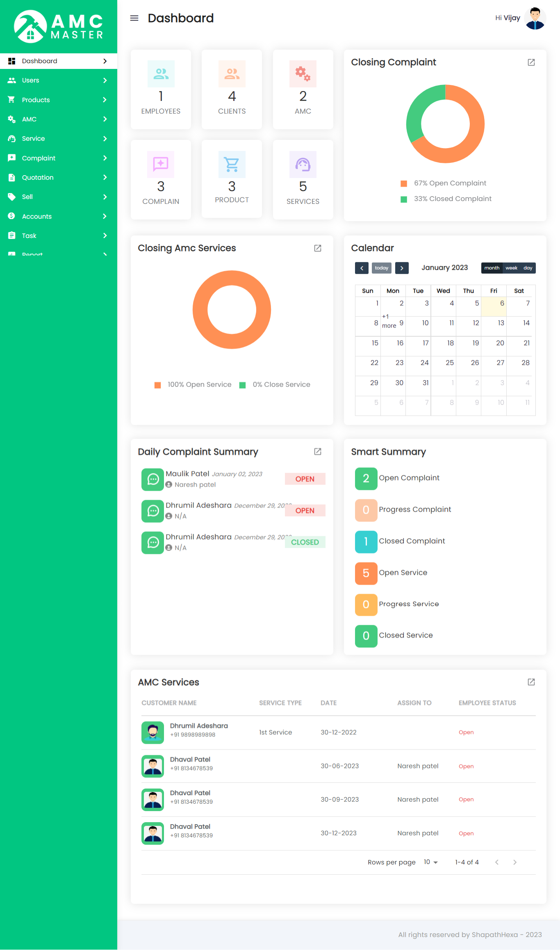Select the month view in calendar
Viewport: 560px width, 951px height.
click(492, 268)
